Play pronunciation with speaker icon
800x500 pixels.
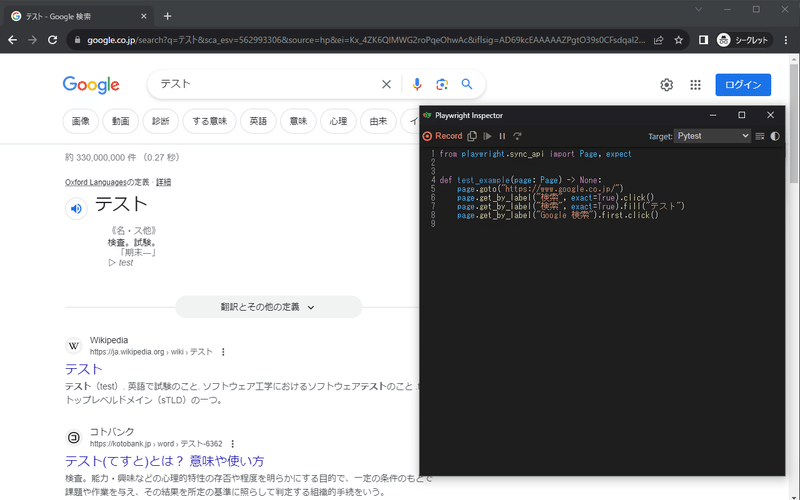click(76, 208)
